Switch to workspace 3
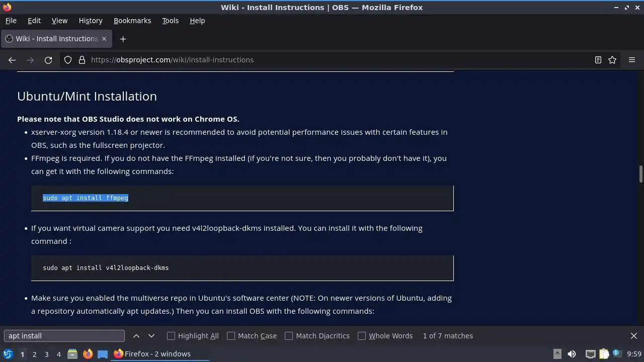Image resolution: width=644 pixels, height=362 pixels. [46, 354]
